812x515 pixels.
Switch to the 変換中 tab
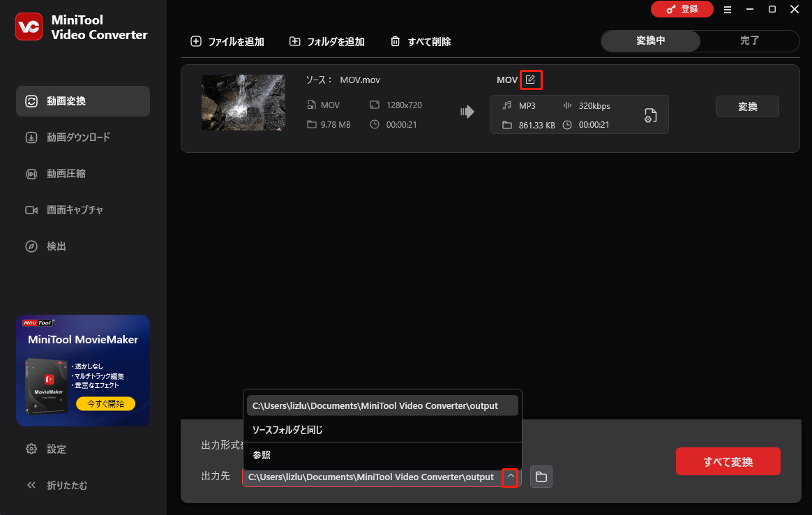(x=650, y=40)
